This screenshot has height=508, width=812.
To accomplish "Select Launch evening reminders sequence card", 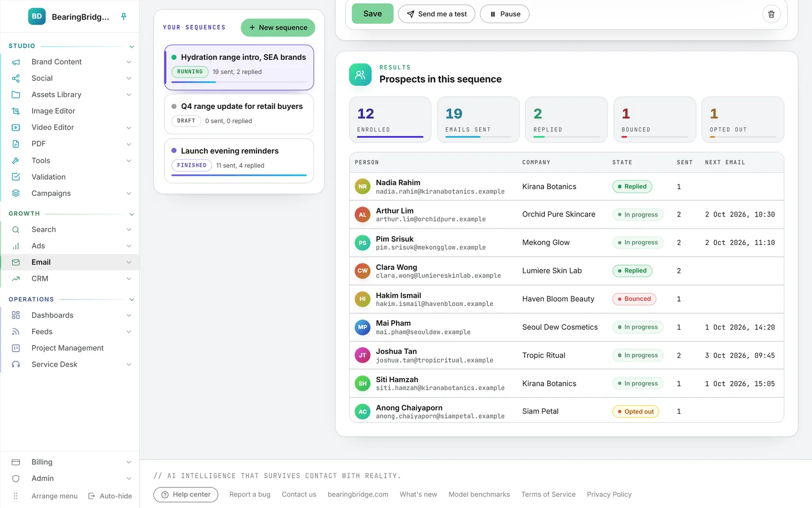I will 239,161.
